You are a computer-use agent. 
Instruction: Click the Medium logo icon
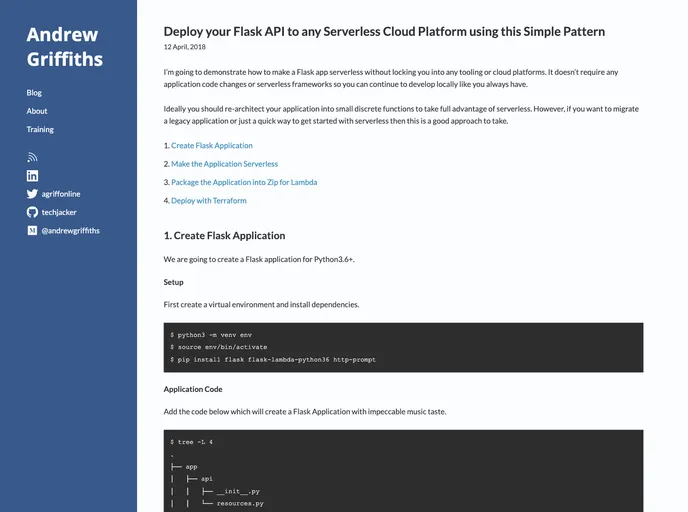coord(32,231)
